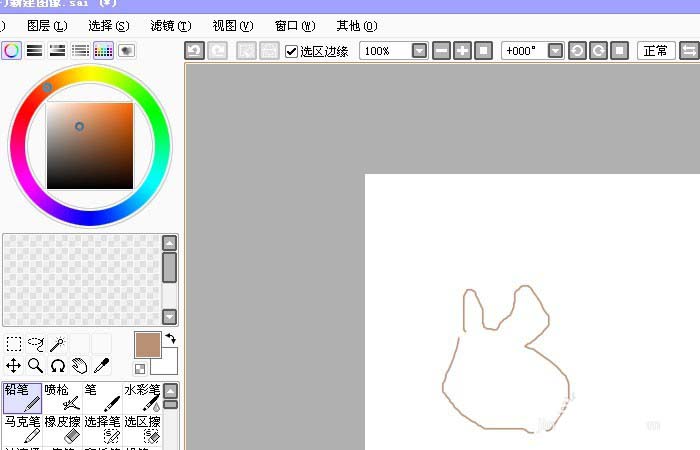Choose the 马克笔 marker brush
The height and width of the screenshot is (450, 700).
click(x=22, y=429)
